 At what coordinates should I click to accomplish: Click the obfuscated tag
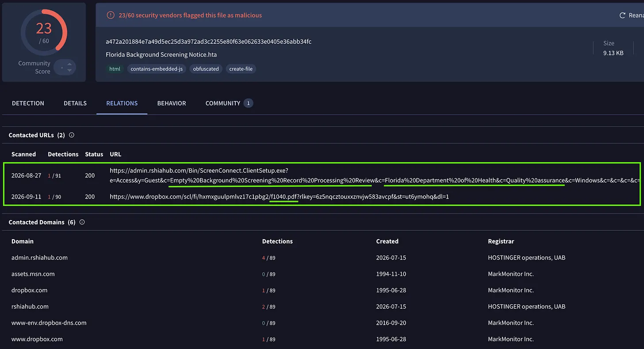(x=206, y=69)
